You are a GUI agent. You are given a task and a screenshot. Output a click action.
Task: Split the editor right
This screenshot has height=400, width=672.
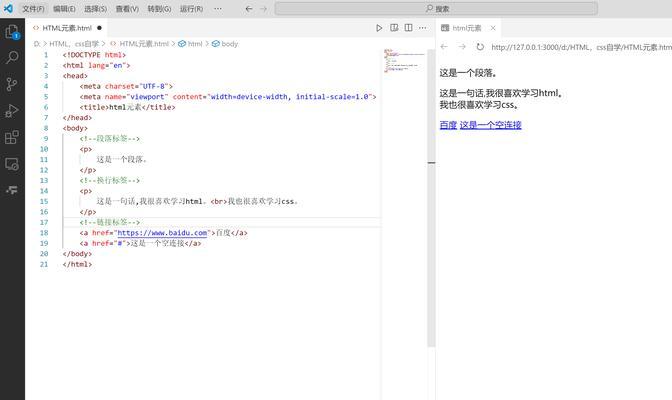point(408,28)
